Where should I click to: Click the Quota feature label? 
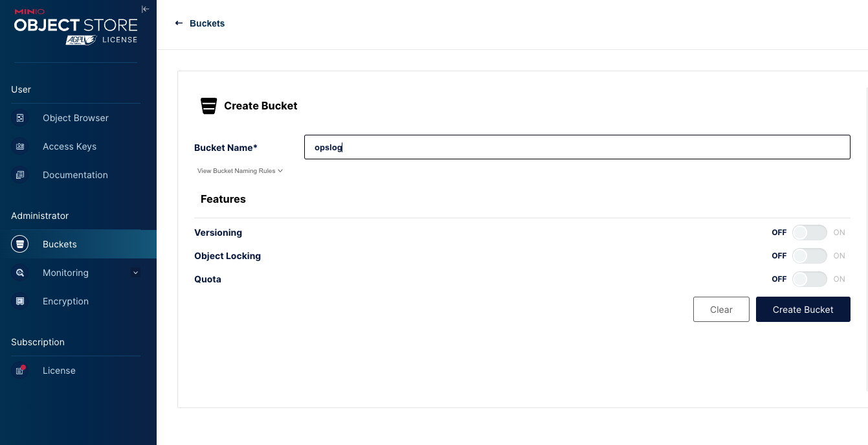click(x=208, y=279)
